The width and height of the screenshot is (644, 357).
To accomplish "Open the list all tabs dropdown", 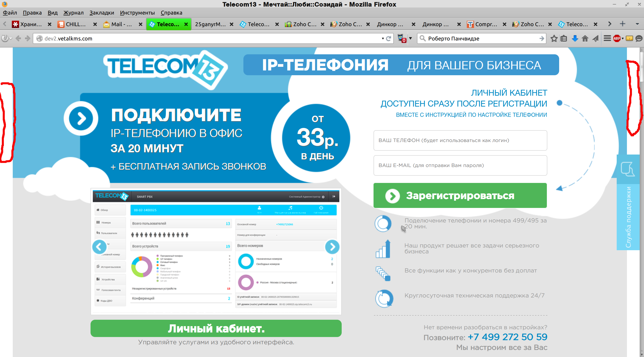I will [x=637, y=24].
